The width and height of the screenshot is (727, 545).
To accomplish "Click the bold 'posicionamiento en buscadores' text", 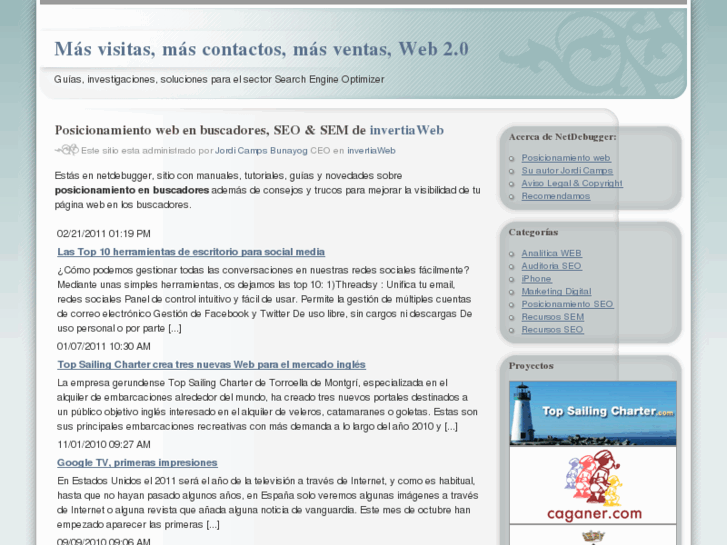I will coord(132,190).
